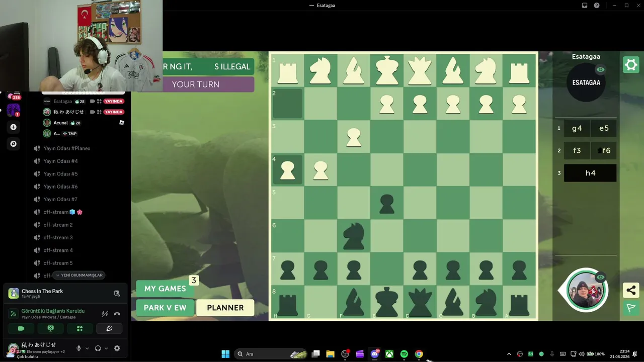Jump to new unread channels in Discord

[79, 275]
